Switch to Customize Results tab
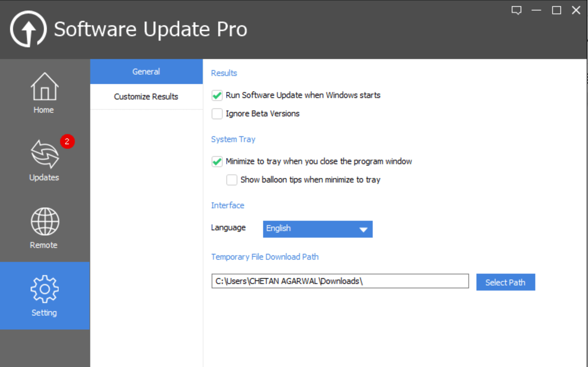 tap(146, 97)
